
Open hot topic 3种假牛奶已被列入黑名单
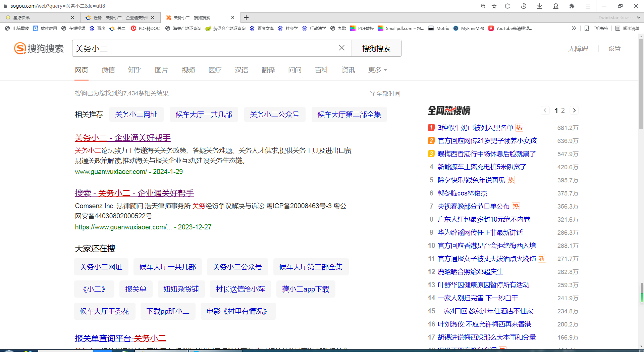click(x=475, y=128)
